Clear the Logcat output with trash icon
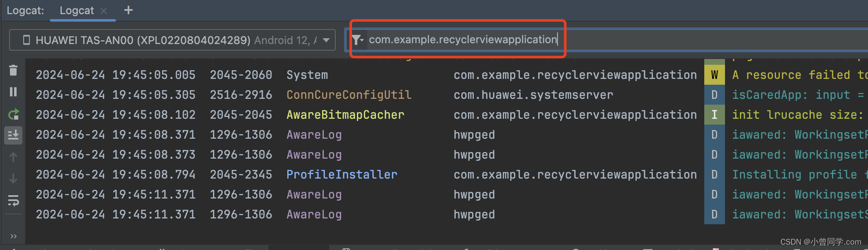This screenshot has width=868, height=250. pyautogui.click(x=13, y=71)
